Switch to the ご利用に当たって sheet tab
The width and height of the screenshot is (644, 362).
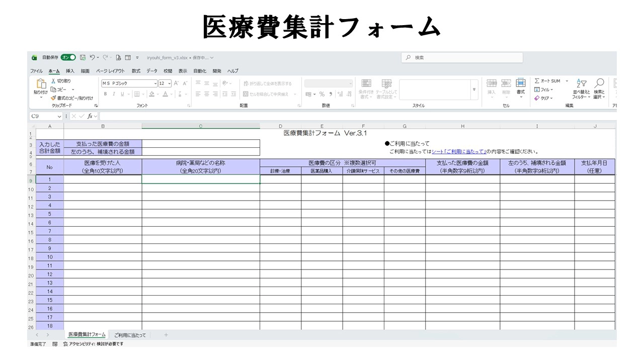[130, 335]
